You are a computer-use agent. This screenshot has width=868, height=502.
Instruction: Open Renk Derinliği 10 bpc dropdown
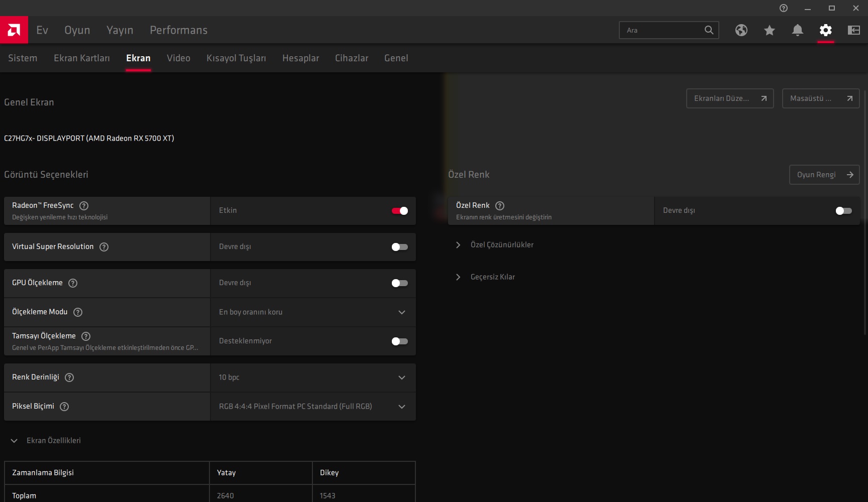pos(313,378)
